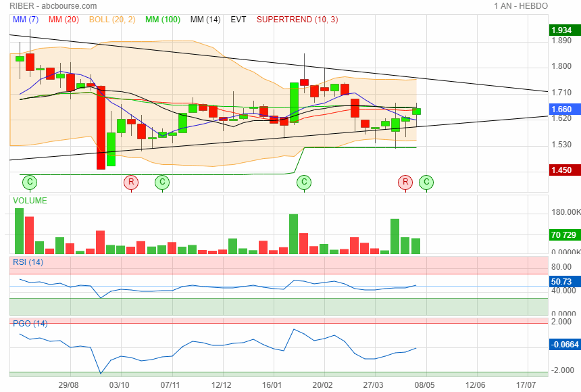This screenshot has width=581, height=392.
Task: Click the 17/07 date axis label
Action: point(526,385)
